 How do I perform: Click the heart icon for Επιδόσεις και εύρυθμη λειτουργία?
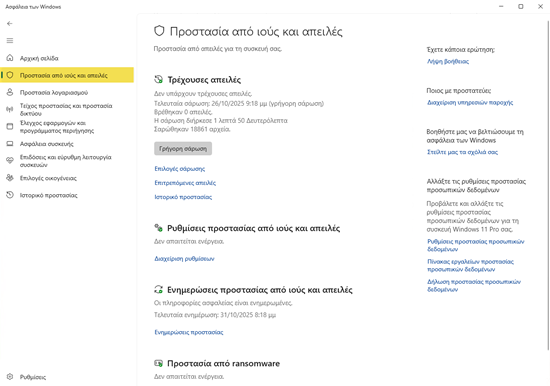pos(10,161)
